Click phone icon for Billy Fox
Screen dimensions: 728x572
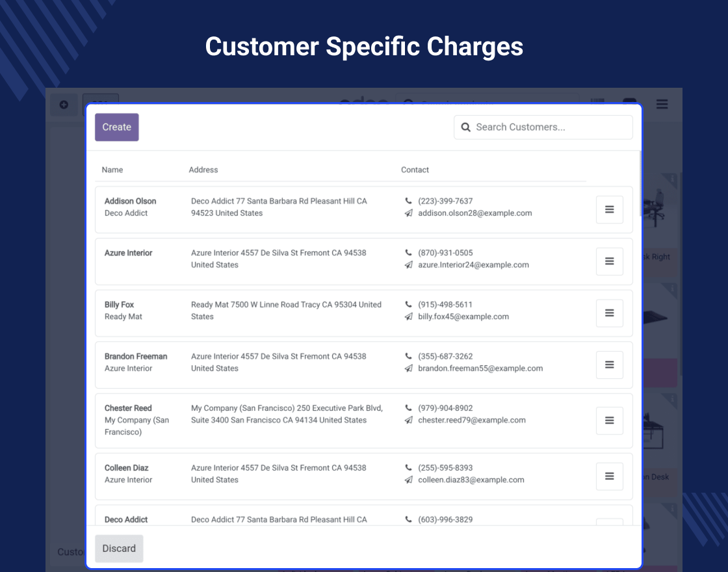point(408,305)
